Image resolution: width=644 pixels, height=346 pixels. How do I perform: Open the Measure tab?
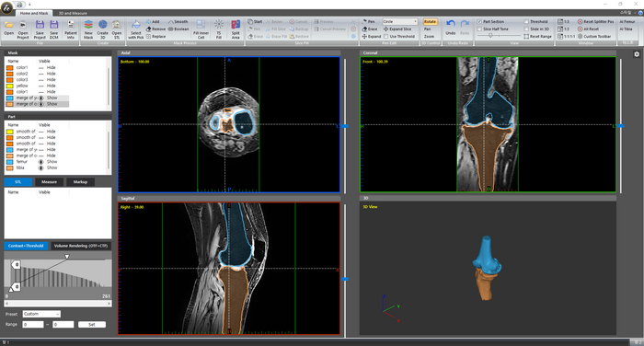click(50, 181)
